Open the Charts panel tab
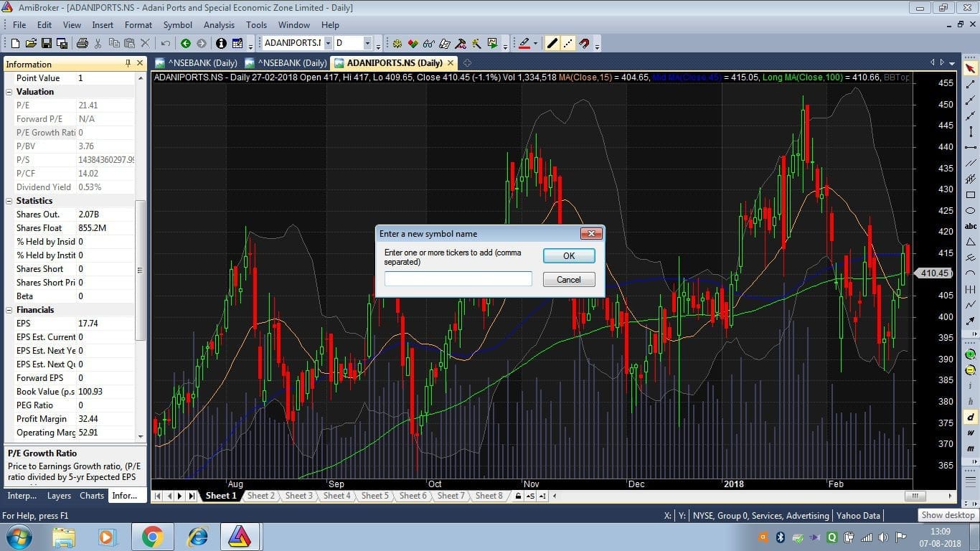The image size is (980, 551). (x=92, y=496)
